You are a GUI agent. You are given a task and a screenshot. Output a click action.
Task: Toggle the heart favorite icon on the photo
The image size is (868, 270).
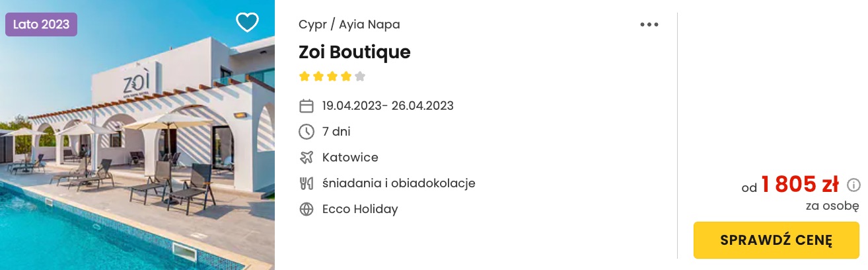coord(247,22)
